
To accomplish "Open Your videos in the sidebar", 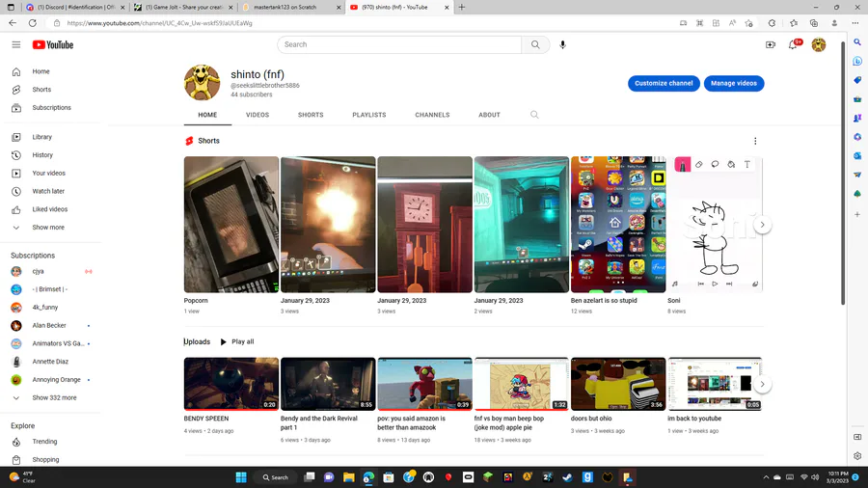I will coord(50,174).
